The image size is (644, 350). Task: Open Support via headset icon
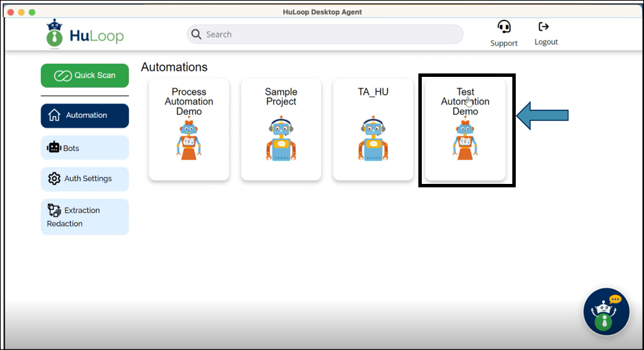pyautogui.click(x=504, y=27)
